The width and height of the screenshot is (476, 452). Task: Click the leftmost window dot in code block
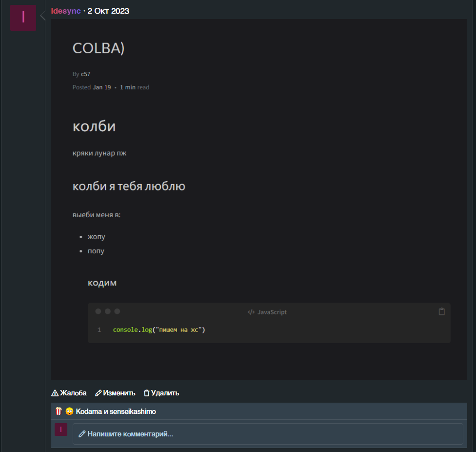[98, 311]
